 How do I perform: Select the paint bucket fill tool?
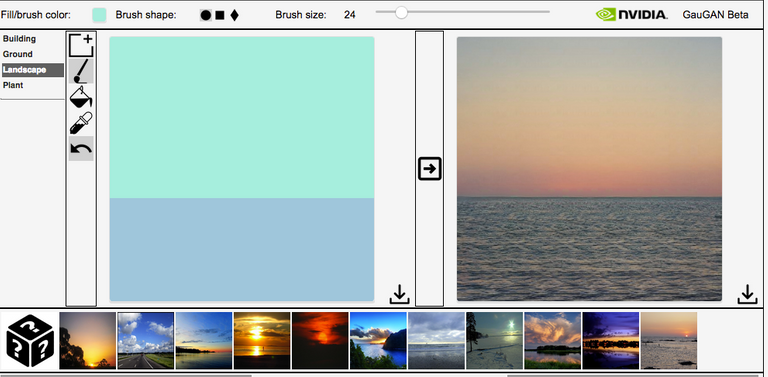tap(81, 97)
